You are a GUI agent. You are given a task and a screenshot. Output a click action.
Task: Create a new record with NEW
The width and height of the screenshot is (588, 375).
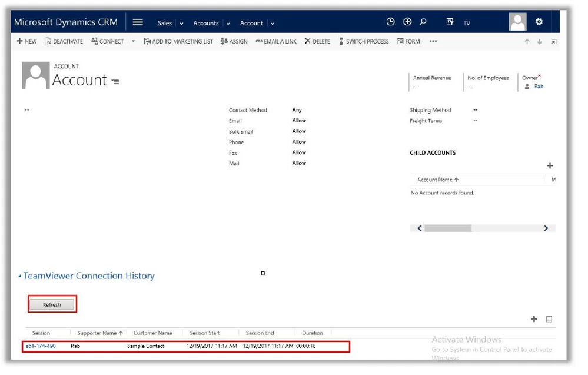coord(26,41)
